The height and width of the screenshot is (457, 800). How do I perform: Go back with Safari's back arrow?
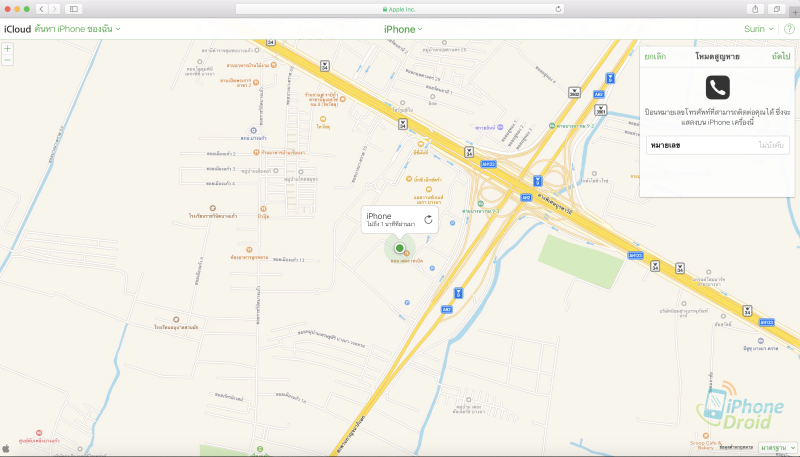42,9
